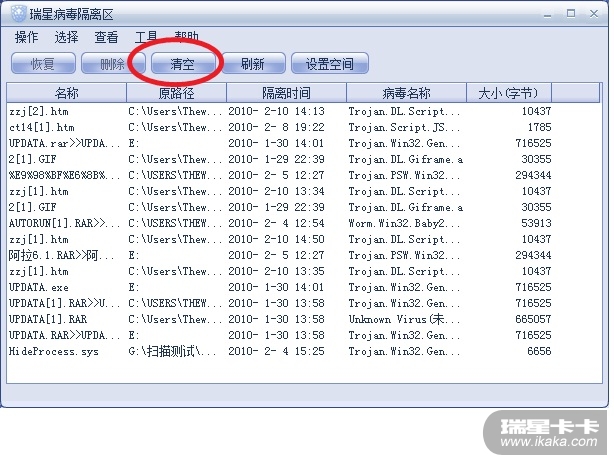
Task: Click the time 2010-2-4 12:54
Action: coord(276,224)
